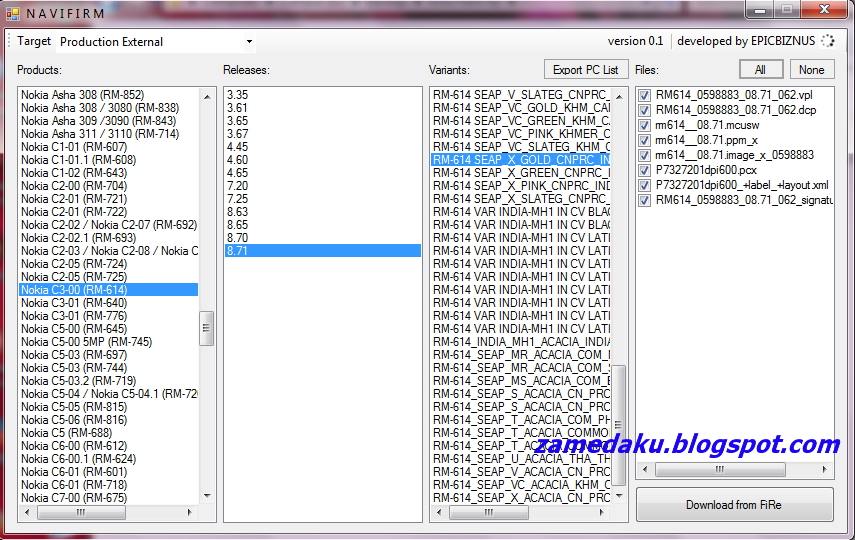The image size is (855, 540).
Task: Toggle P7327201dpi600.pcx checkbox
Action: 644,170
